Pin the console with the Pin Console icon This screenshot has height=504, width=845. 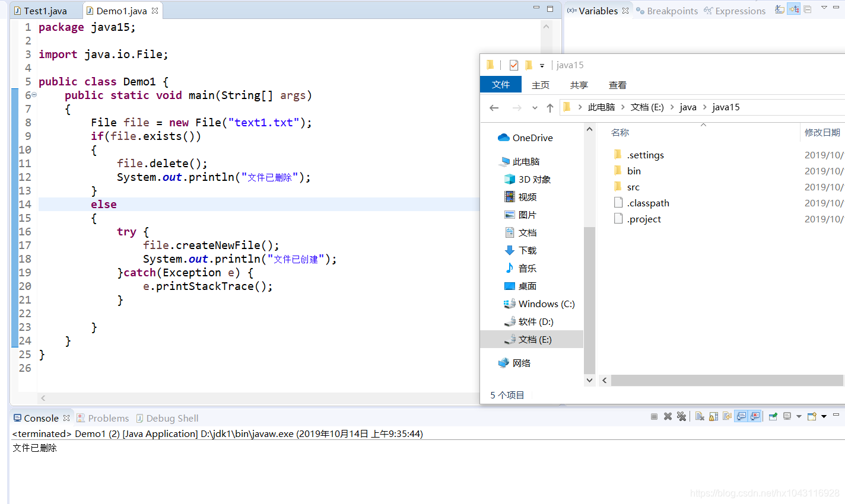point(773,416)
